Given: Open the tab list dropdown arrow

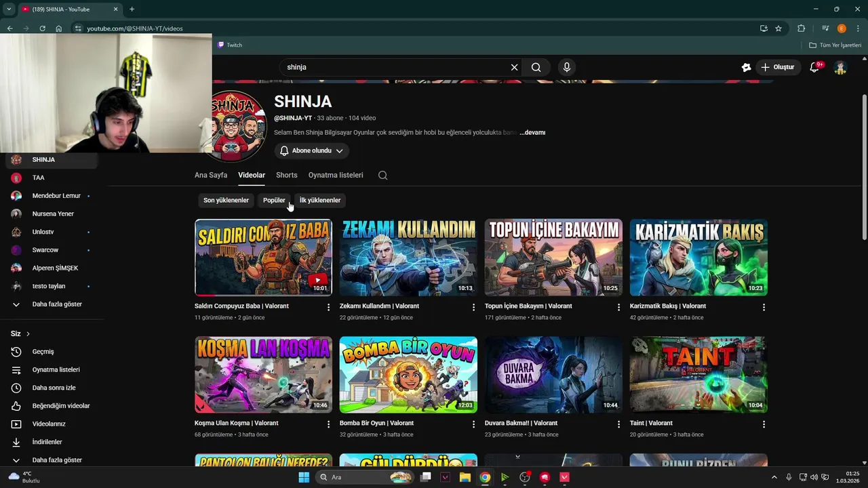Looking at the screenshot, I should click(x=9, y=9).
